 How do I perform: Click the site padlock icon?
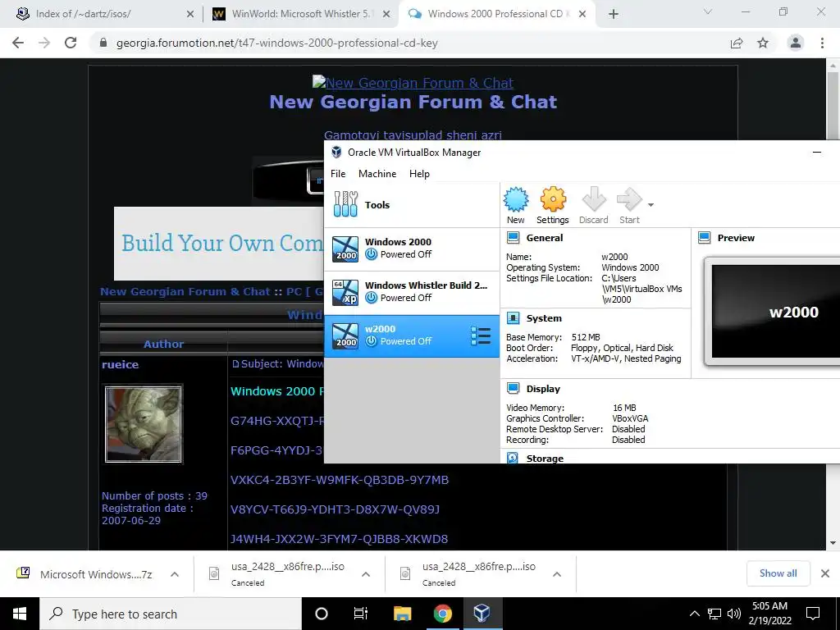pyautogui.click(x=103, y=43)
